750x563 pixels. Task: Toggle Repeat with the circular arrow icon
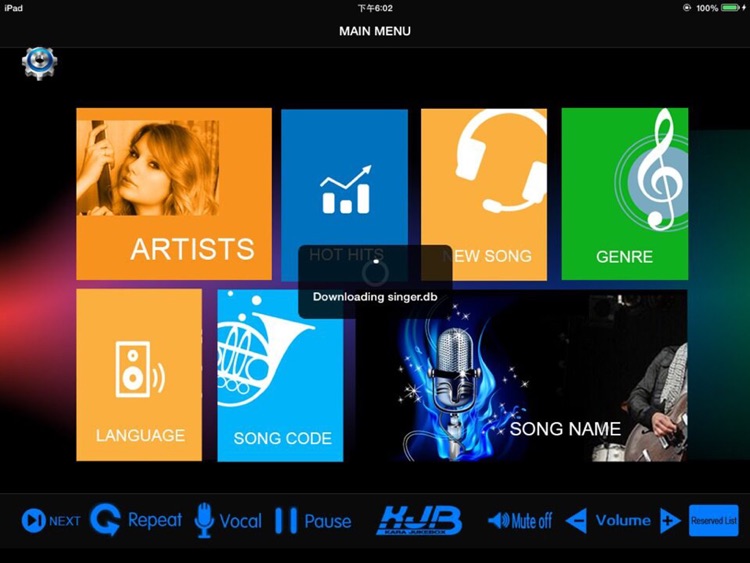pos(105,519)
